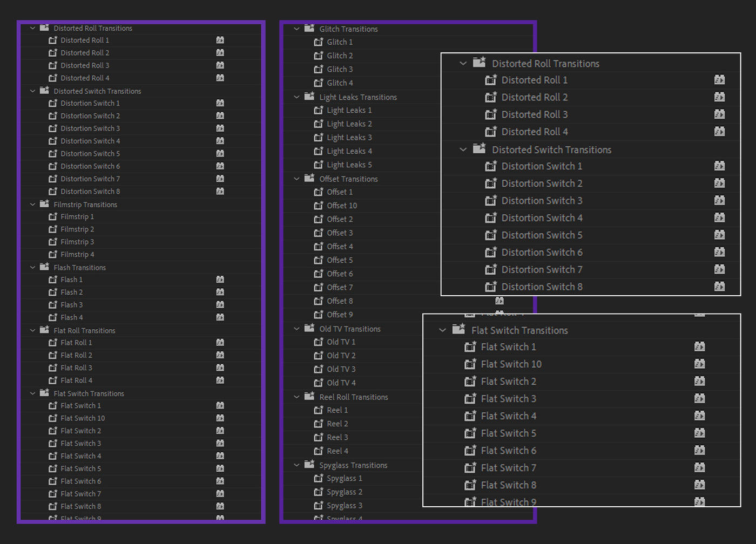Image resolution: width=756 pixels, height=544 pixels.
Task: Select the Glitch 4 preset
Action: [340, 83]
